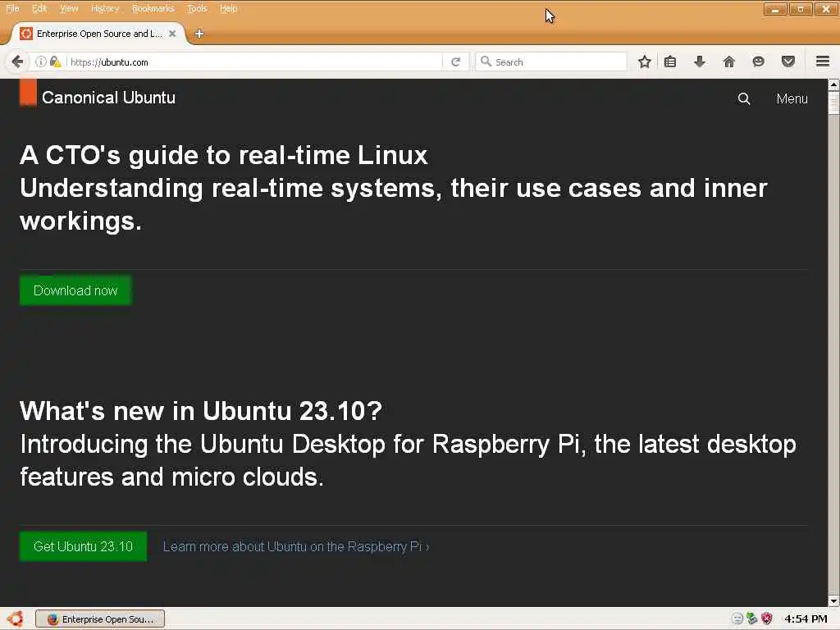This screenshot has width=840, height=630.
Task: Click the first gray tray icon
Action: pos(737,619)
